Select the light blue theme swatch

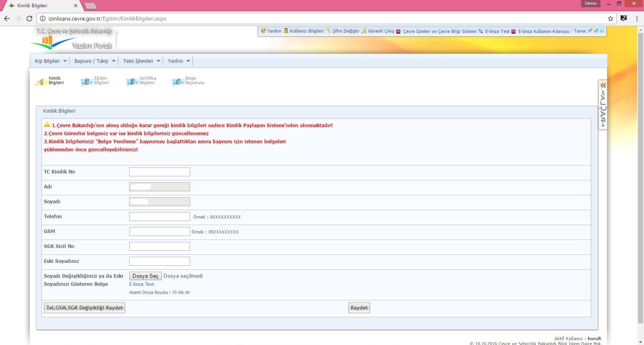coord(602,31)
